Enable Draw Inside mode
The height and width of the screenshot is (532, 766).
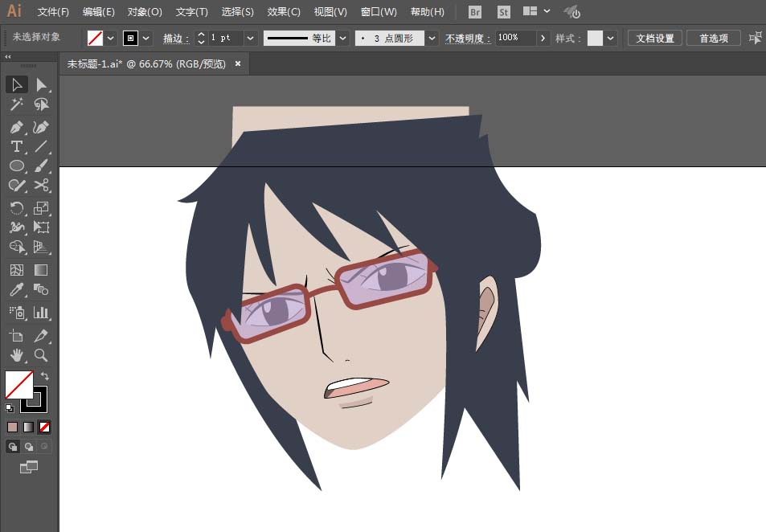point(44,447)
